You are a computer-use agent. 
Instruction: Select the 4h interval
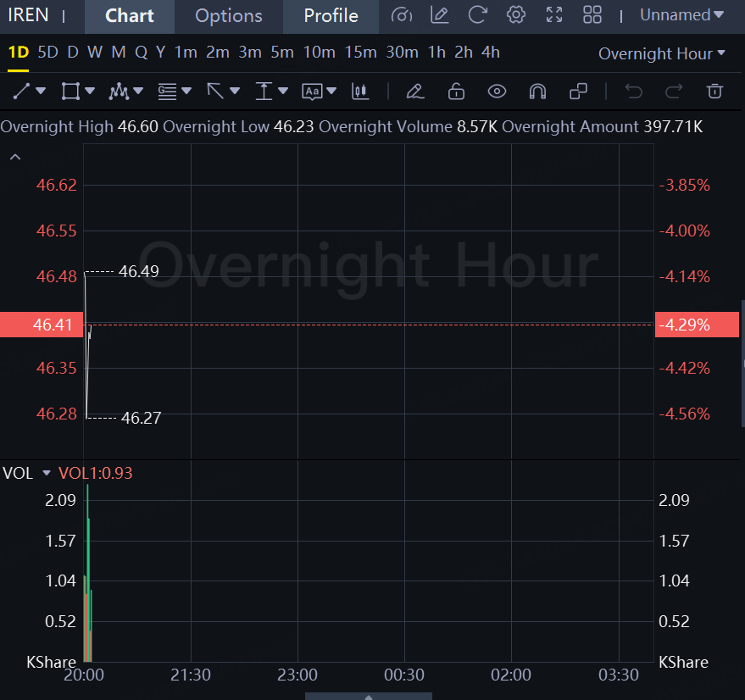pos(491,53)
